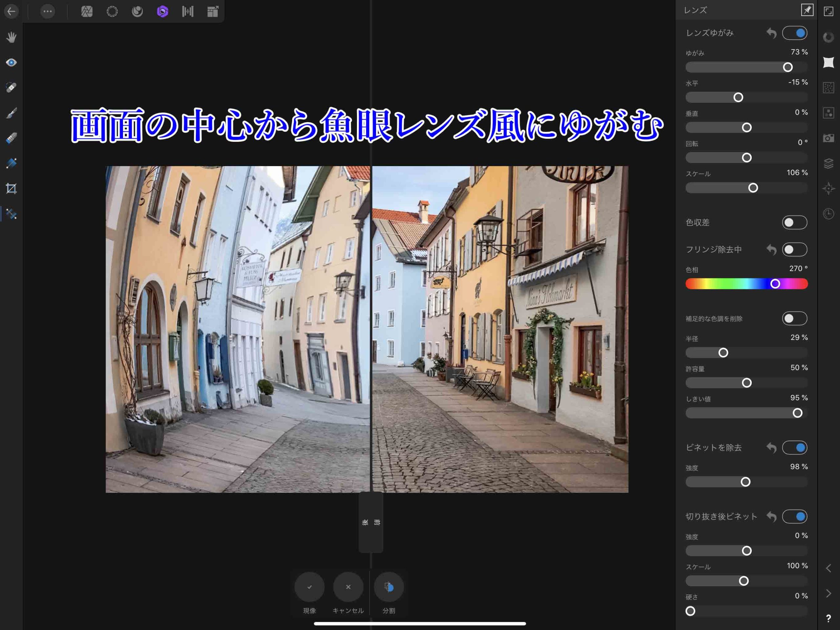Select the Overlay Gradient tool
Screen dimensions: 840x630
tap(11, 163)
